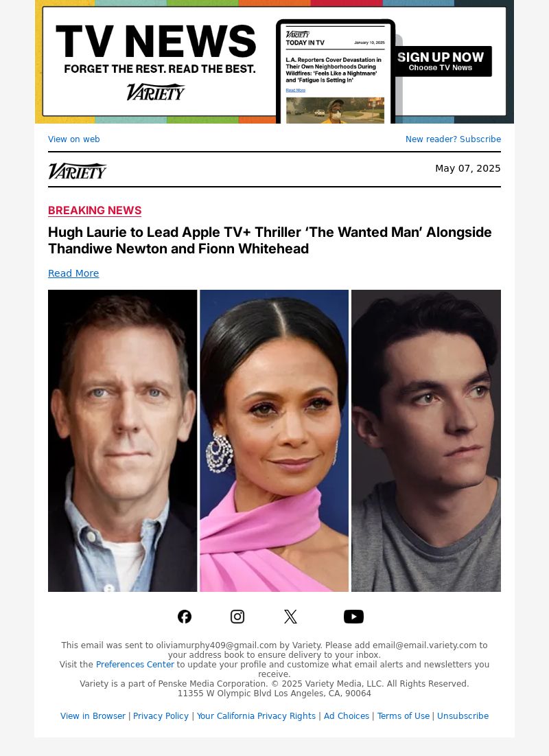
Task: Open the YouTube icon link
Action: point(353,617)
